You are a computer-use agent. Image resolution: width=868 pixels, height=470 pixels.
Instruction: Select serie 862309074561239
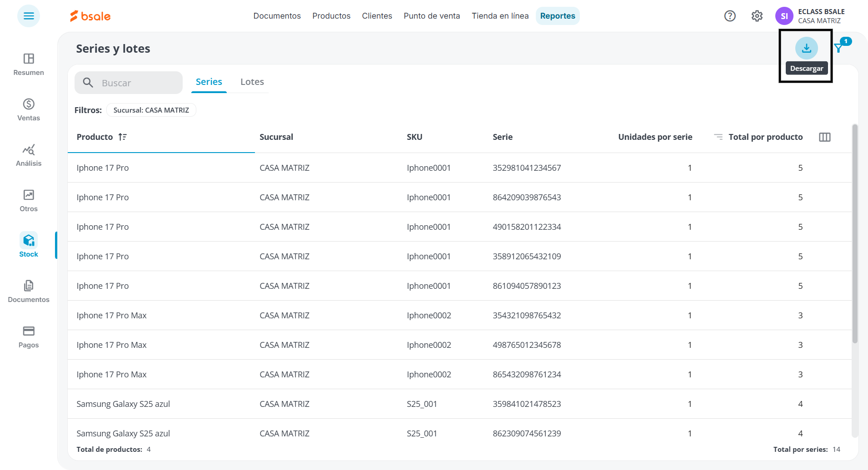(527, 433)
